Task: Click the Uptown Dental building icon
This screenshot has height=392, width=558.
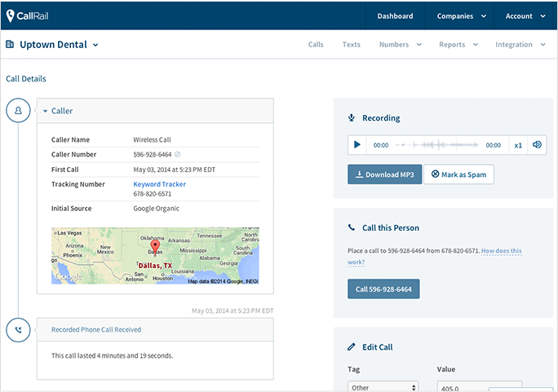Action: click(x=10, y=45)
